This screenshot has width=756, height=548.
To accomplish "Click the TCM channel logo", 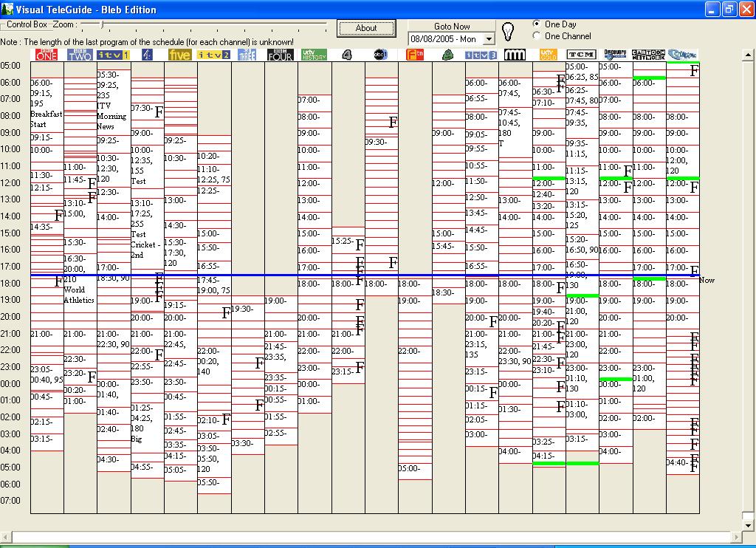I will click(x=581, y=55).
